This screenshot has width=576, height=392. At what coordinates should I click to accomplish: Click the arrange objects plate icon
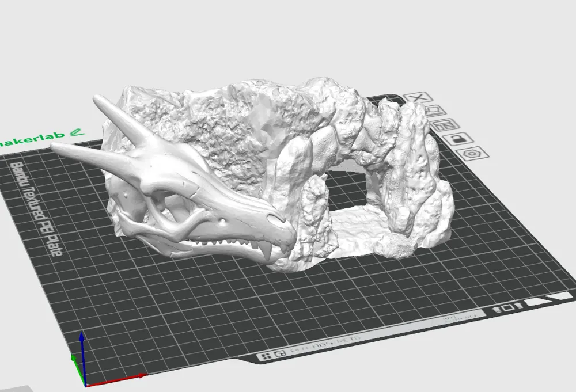[445, 125]
